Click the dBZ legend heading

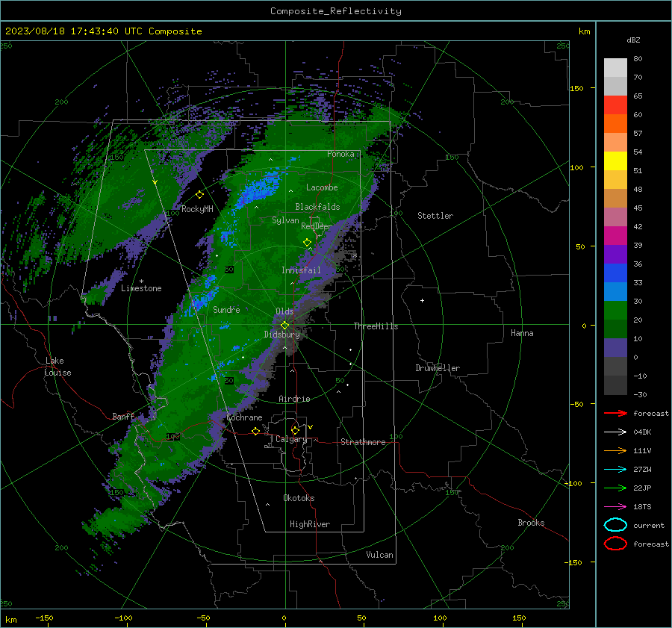point(633,40)
